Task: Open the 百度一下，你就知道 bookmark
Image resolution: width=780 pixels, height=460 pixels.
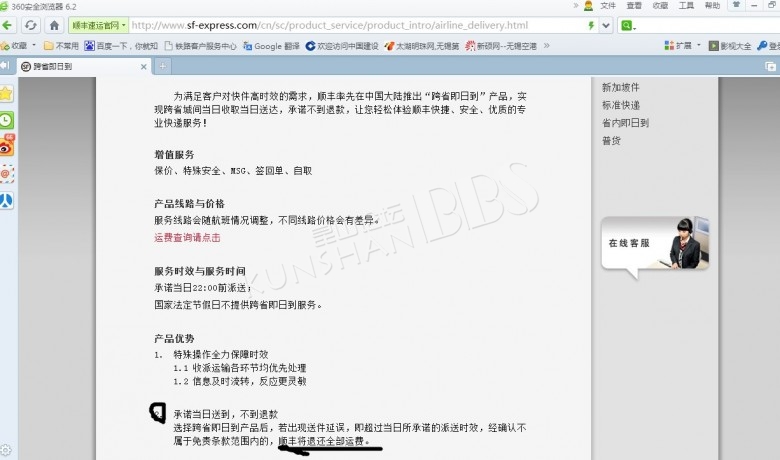Action: pos(121,46)
